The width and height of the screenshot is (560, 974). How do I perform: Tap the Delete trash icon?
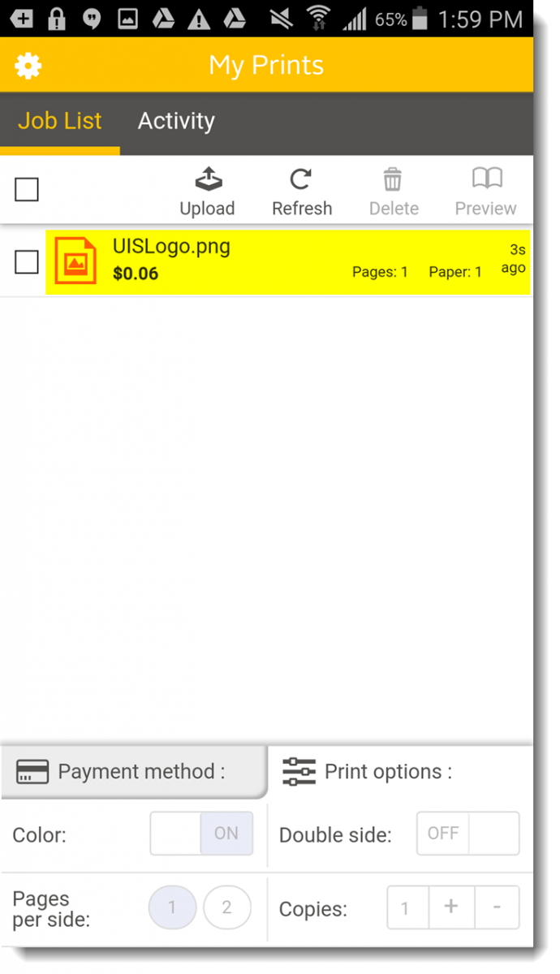point(393,179)
